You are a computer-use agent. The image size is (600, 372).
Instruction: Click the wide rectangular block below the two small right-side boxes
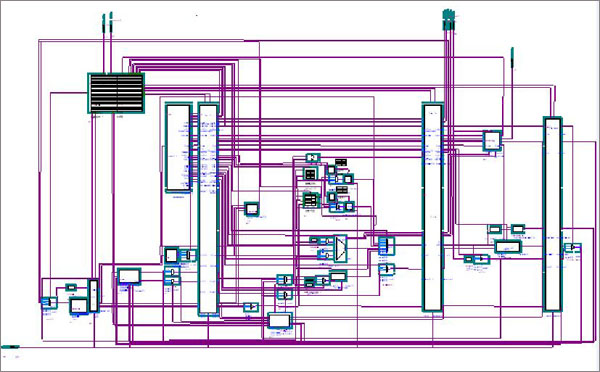pos(508,246)
